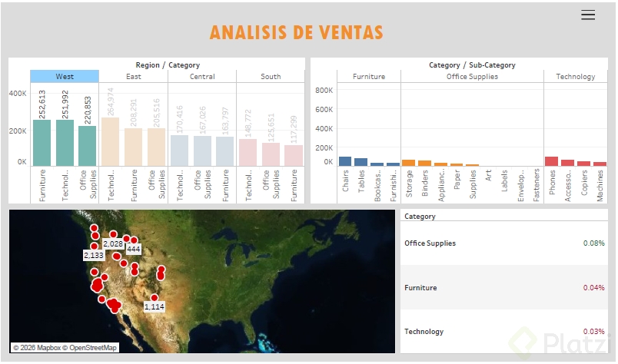Select the Office Supplies row in Category table
Image resolution: width=618 pixels, height=364 pixels.
point(504,243)
